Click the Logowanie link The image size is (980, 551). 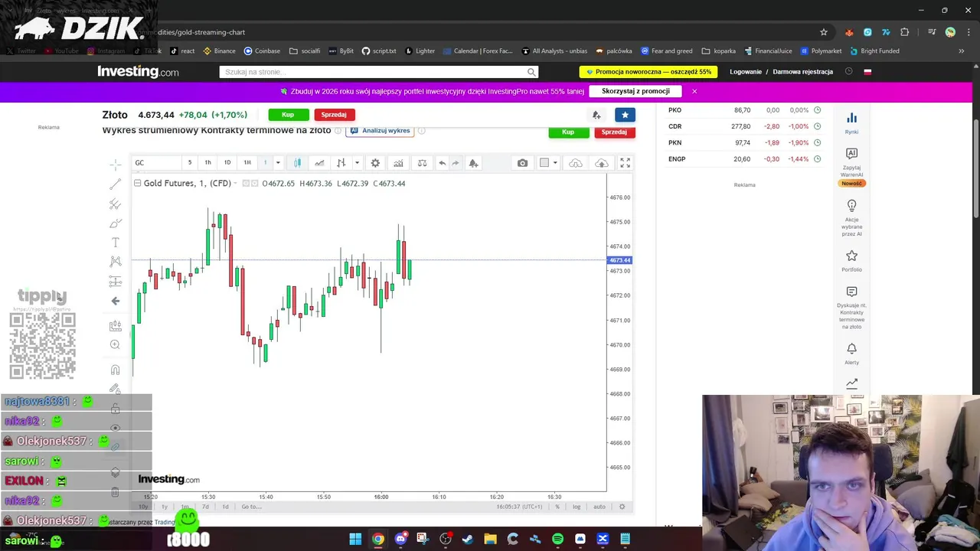[746, 72]
